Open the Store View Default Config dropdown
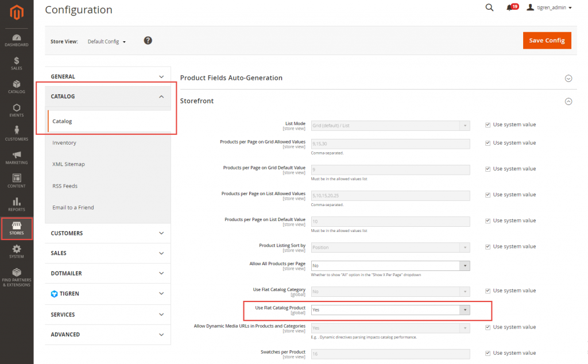 click(x=107, y=41)
